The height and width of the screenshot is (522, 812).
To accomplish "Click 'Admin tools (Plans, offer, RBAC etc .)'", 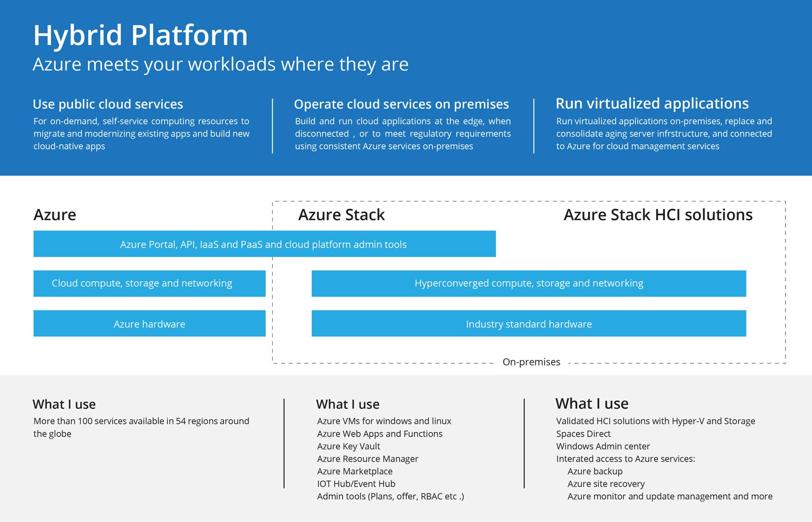I will pyautogui.click(x=390, y=496).
